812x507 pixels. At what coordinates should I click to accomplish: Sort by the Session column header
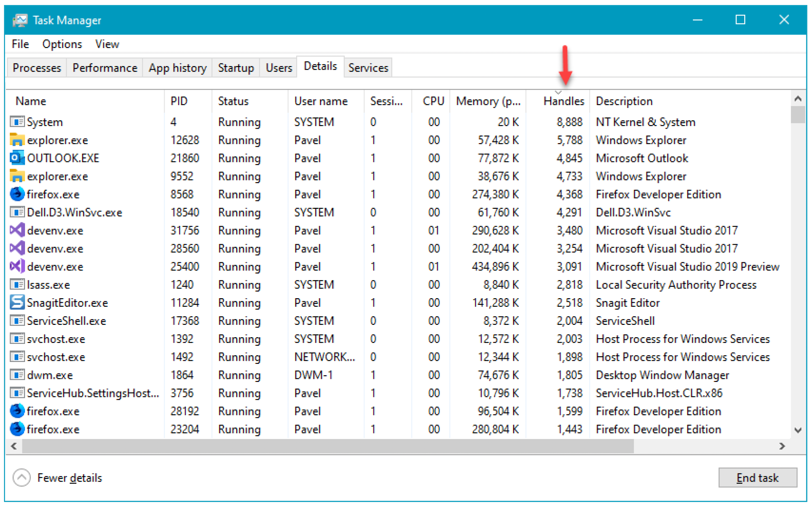pyautogui.click(x=388, y=101)
